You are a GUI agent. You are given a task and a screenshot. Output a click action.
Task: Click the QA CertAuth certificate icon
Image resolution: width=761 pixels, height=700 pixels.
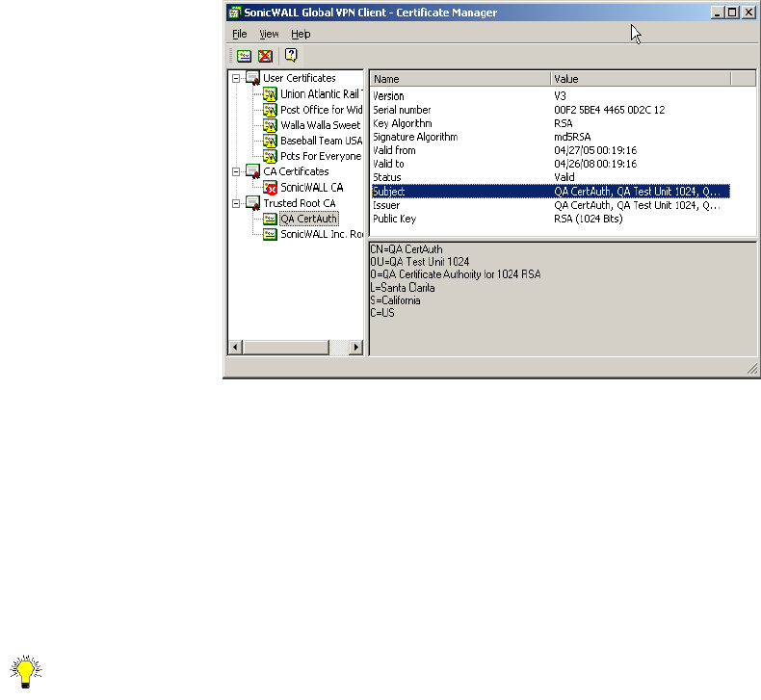(270, 219)
